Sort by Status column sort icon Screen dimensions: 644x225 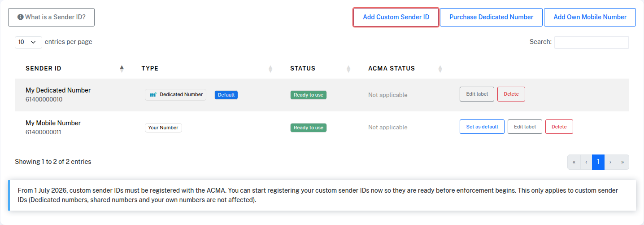point(348,69)
